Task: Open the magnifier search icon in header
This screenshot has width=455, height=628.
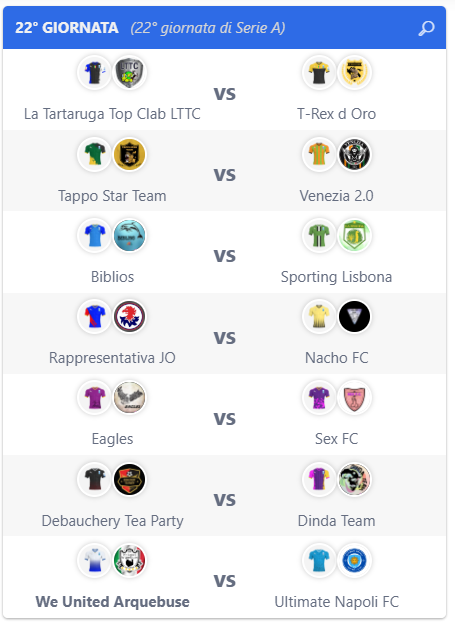Action: tap(426, 28)
